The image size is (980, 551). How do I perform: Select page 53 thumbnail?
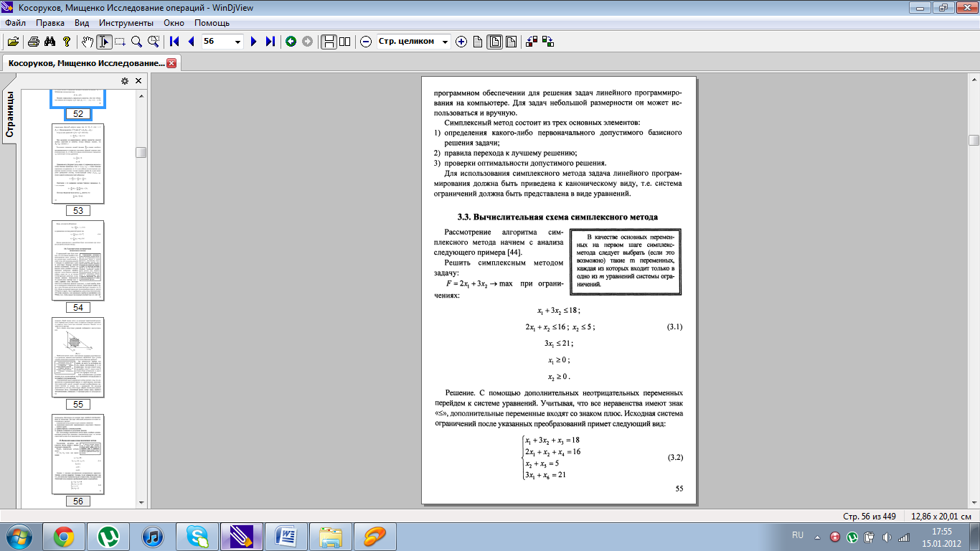(x=78, y=163)
